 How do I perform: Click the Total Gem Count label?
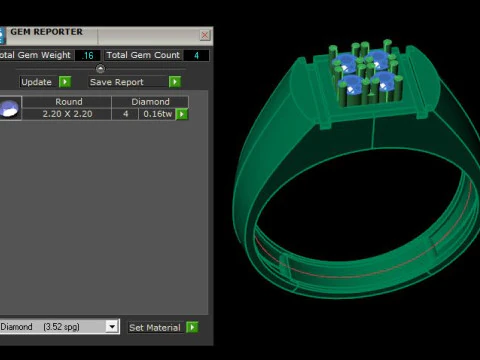[143, 55]
